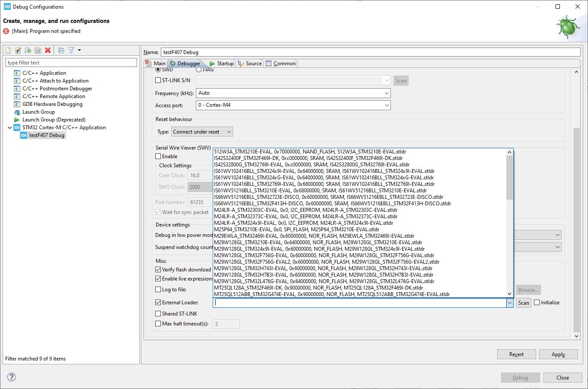The width and height of the screenshot is (588, 389).
Task: Click Launch Group (Deprecated) green arrow icon
Action: [17, 120]
